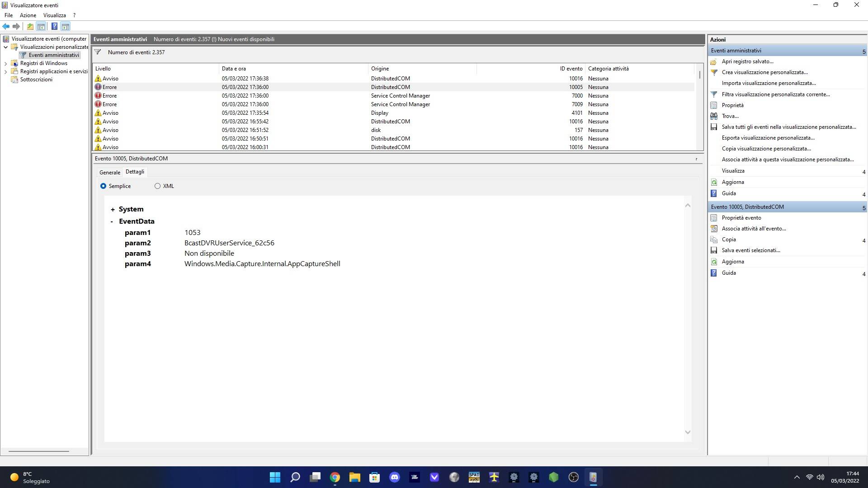Image resolution: width=868 pixels, height=488 pixels.
Task: Select the Display 4101 warning event row
Action: tap(393, 113)
